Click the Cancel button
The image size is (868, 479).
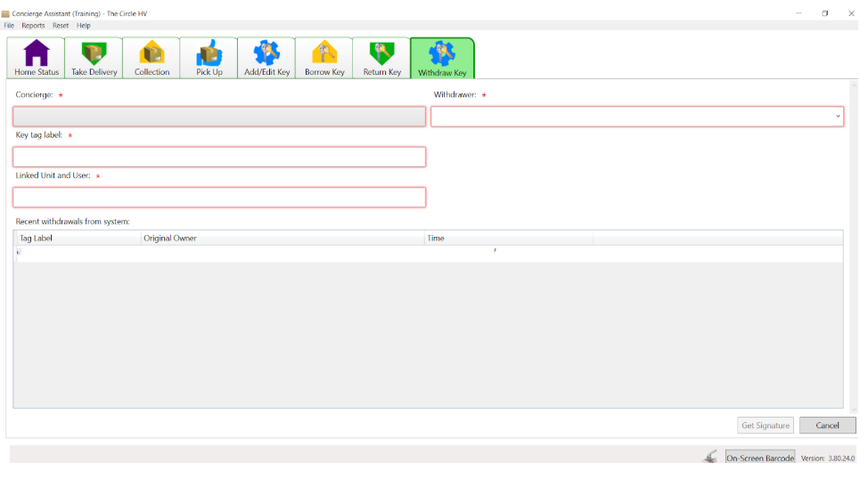(827, 426)
